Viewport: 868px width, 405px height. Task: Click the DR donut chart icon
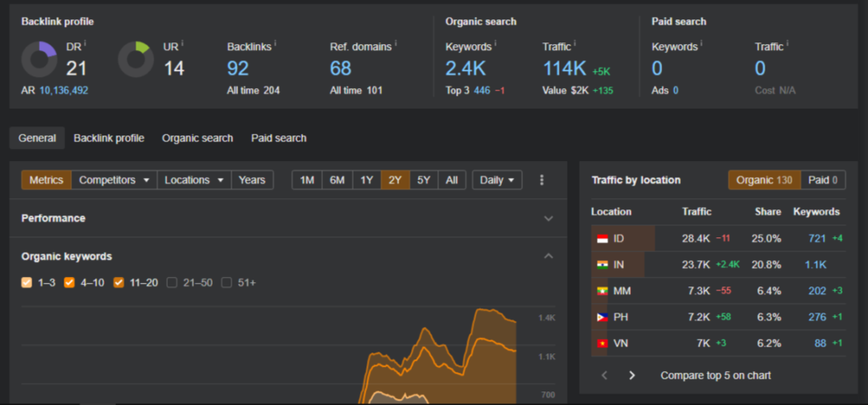tap(39, 59)
